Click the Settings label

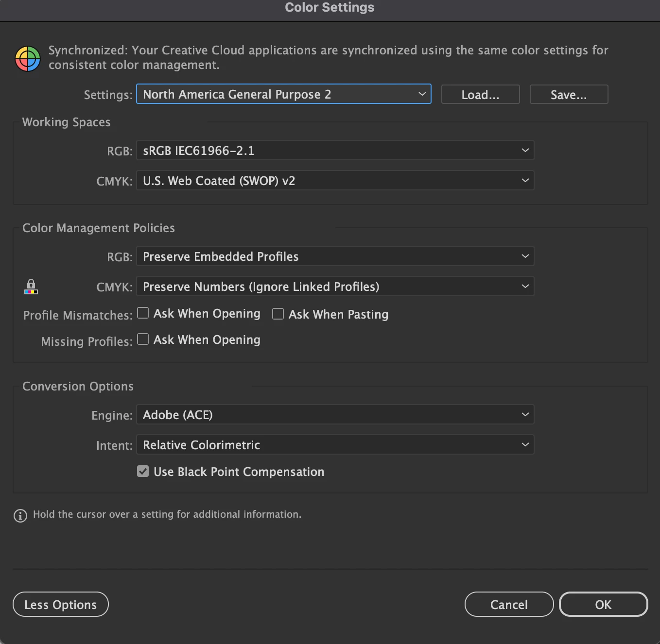point(108,95)
